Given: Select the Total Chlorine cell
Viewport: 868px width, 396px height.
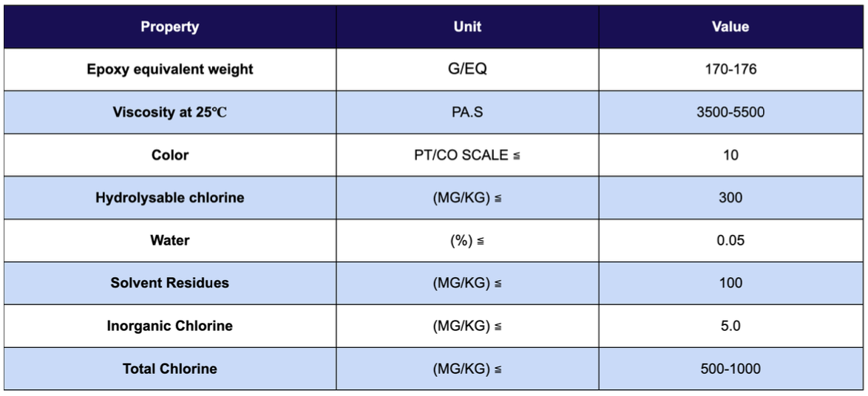Looking at the screenshot, I should tap(170, 369).
